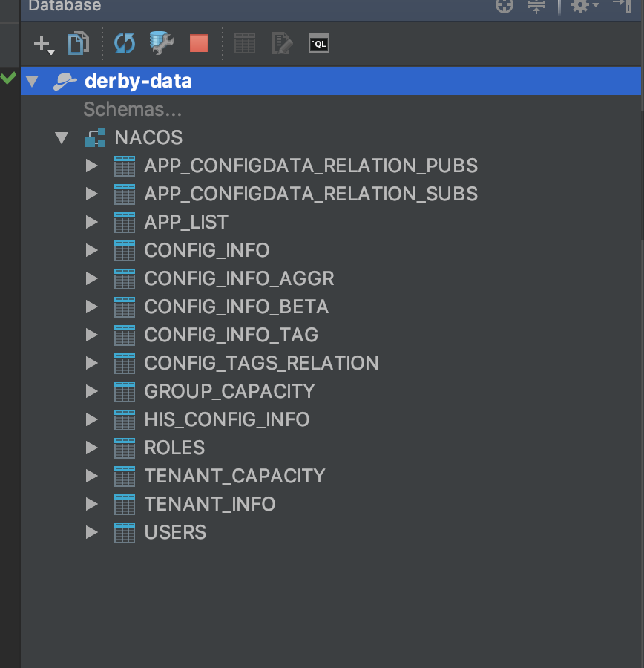Click the CONFIG_INFO table icon
Image resolution: width=644 pixels, height=668 pixels.
[125, 251]
